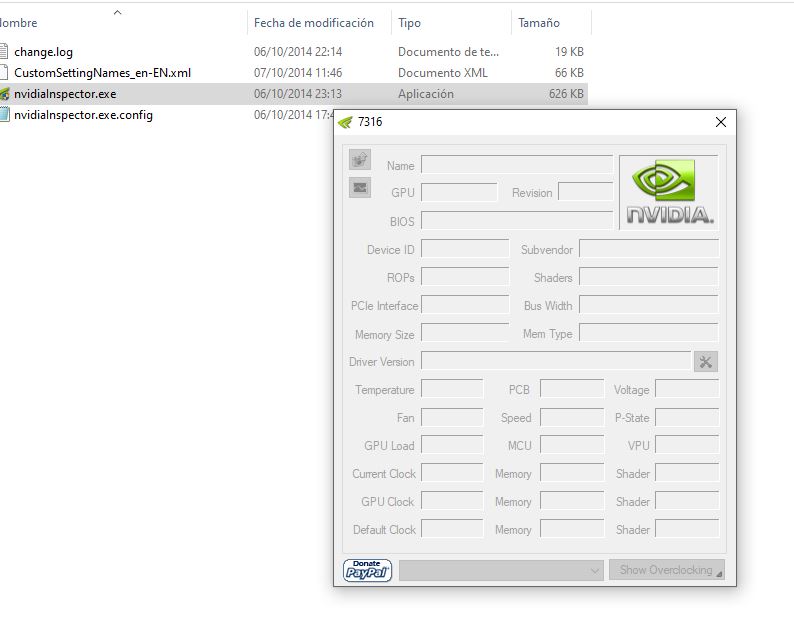Click the Bus Width field

pyautogui.click(x=649, y=305)
